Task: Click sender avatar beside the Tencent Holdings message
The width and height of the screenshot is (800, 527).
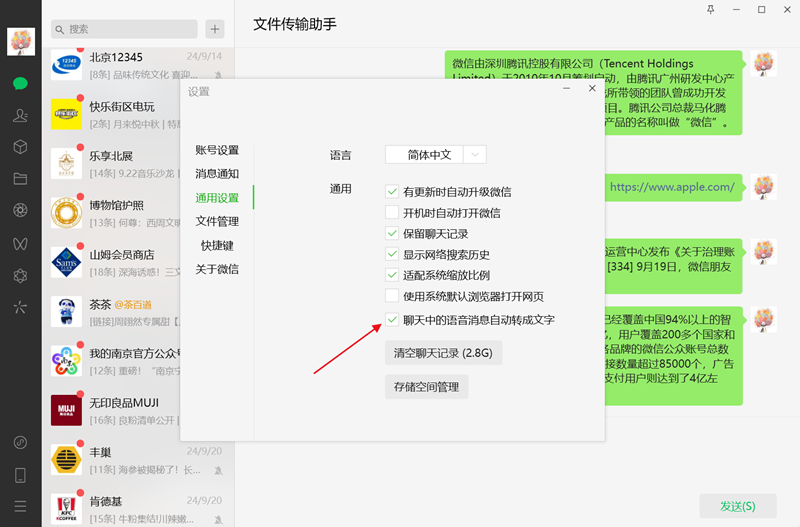Action: click(x=764, y=64)
